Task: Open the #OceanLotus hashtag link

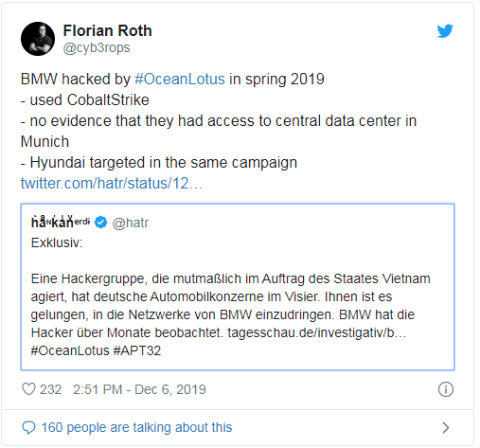Action: click(180, 79)
